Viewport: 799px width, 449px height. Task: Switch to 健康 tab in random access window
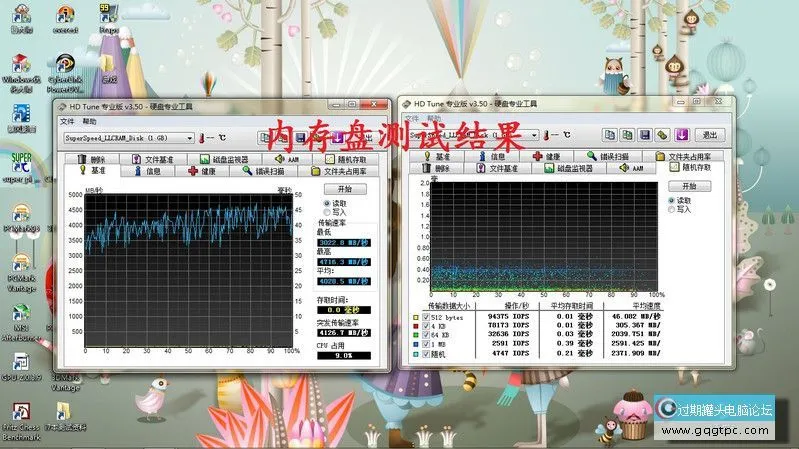tap(547, 156)
